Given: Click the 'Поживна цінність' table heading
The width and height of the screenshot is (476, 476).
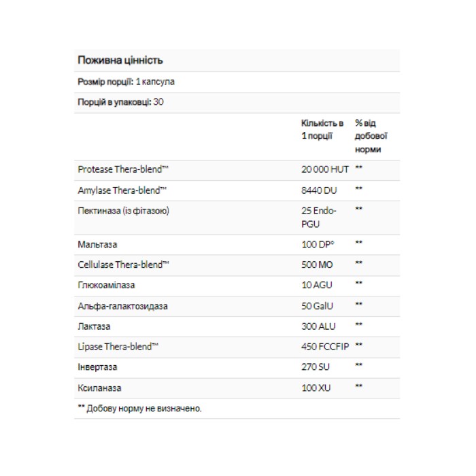Looking at the screenshot, I should (120, 61).
